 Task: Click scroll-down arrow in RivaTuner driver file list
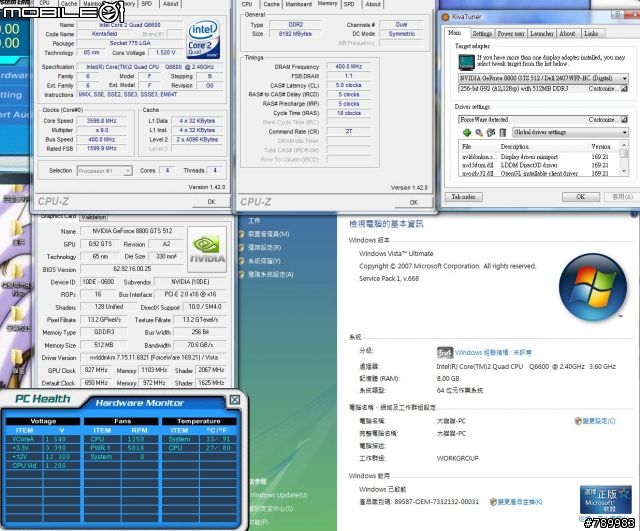pyautogui.click(x=624, y=172)
